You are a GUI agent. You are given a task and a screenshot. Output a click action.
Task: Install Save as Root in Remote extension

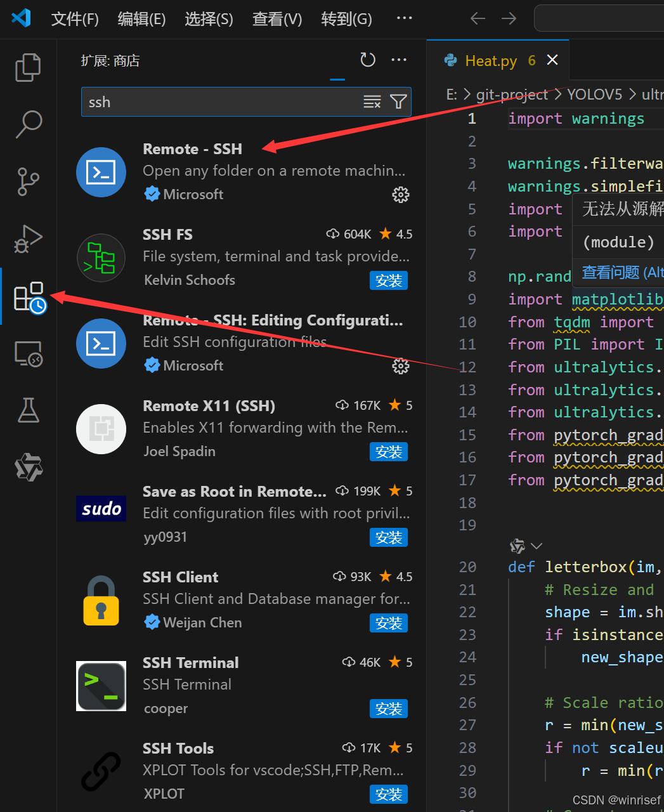[x=389, y=537]
